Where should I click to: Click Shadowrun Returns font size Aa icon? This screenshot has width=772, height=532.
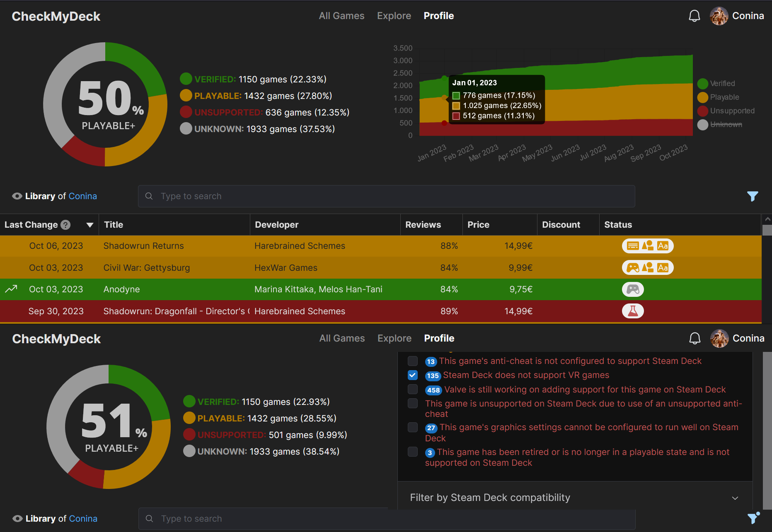(x=663, y=246)
